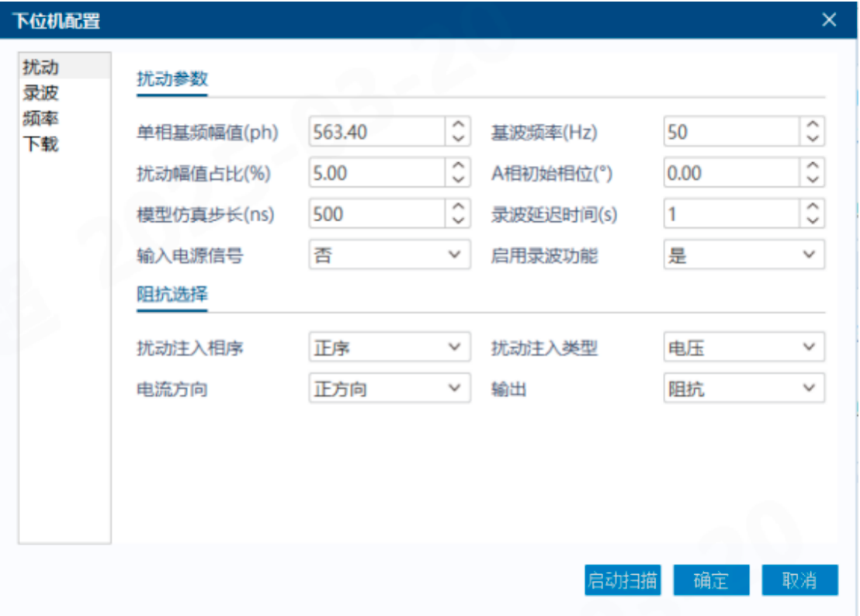
Task: Decrease 扰动幅值占比 using down arrow
Action: point(458,180)
